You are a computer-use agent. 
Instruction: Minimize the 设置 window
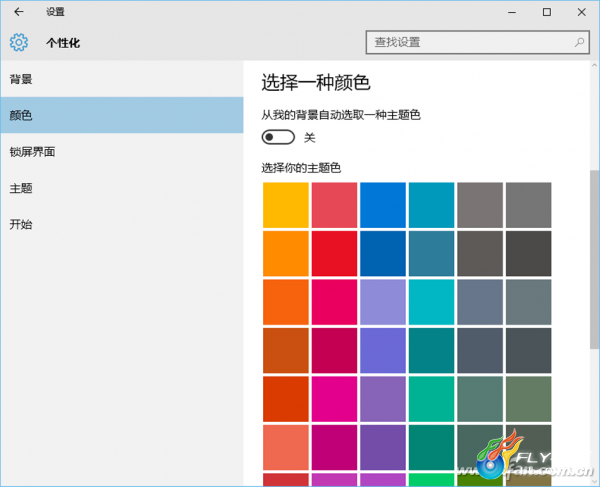[512, 12]
